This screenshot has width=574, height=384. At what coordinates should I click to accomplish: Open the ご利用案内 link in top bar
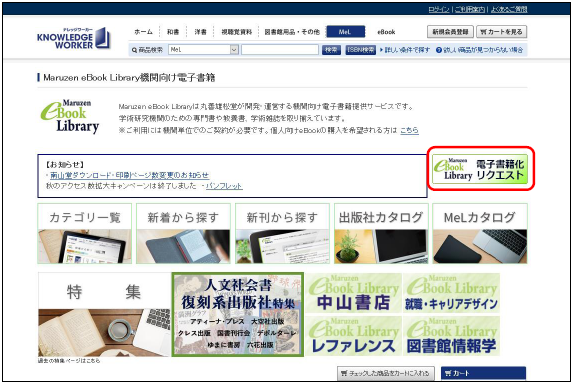(470, 9)
